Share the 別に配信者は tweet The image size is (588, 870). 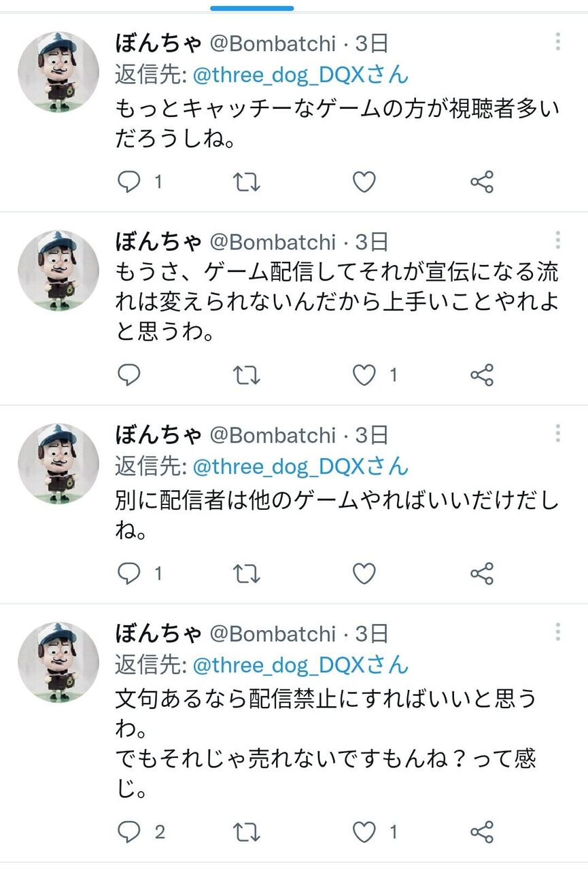[482, 574]
